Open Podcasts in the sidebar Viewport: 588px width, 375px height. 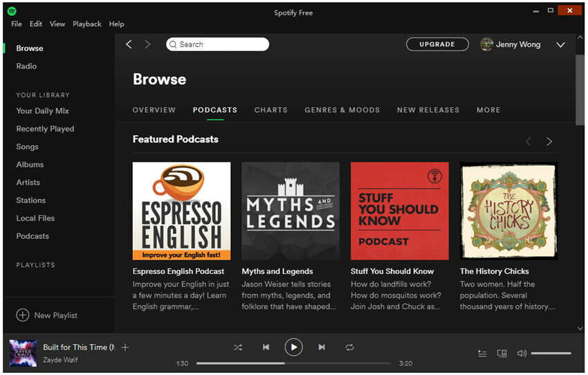[x=33, y=236]
